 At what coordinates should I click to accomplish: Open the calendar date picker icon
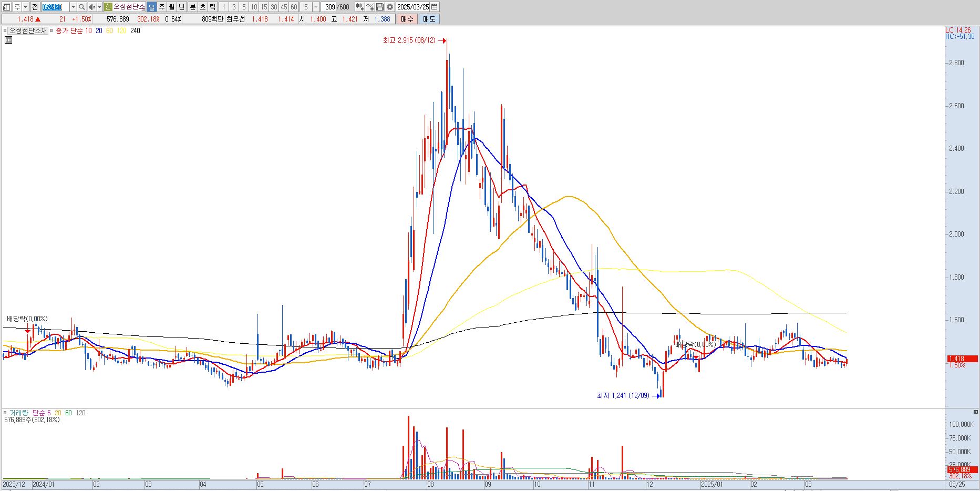pos(434,7)
